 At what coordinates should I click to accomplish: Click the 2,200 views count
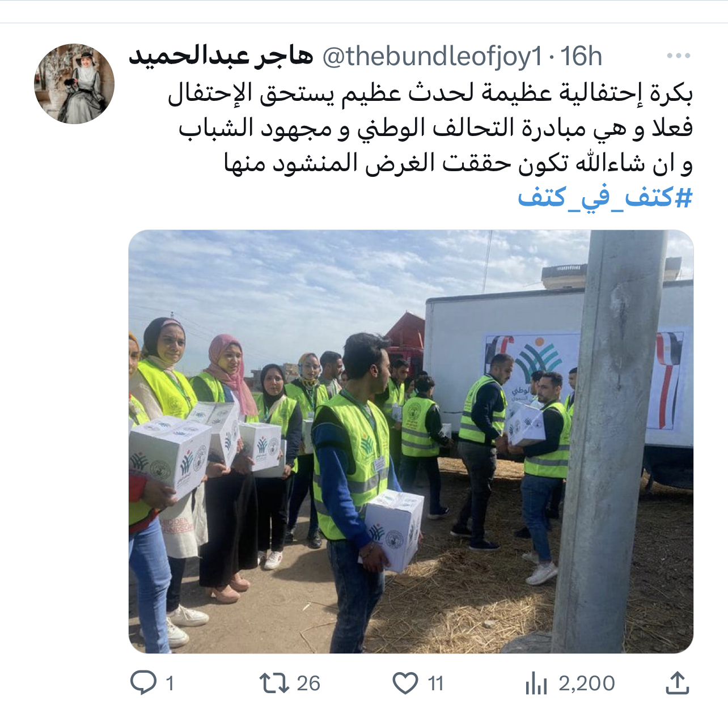(587, 683)
